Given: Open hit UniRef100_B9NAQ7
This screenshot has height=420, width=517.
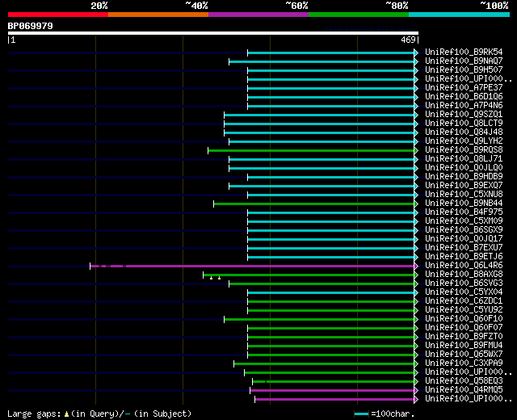Looking at the screenshot, I should 464,61.
